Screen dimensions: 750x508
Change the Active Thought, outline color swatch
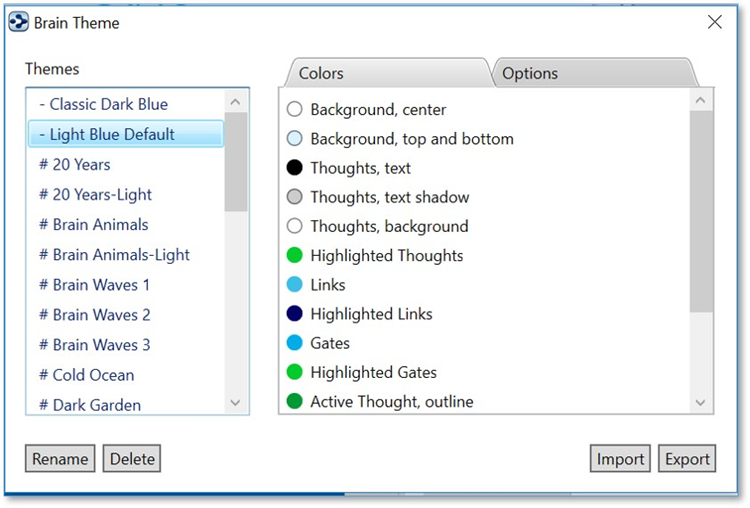[x=294, y=401]
